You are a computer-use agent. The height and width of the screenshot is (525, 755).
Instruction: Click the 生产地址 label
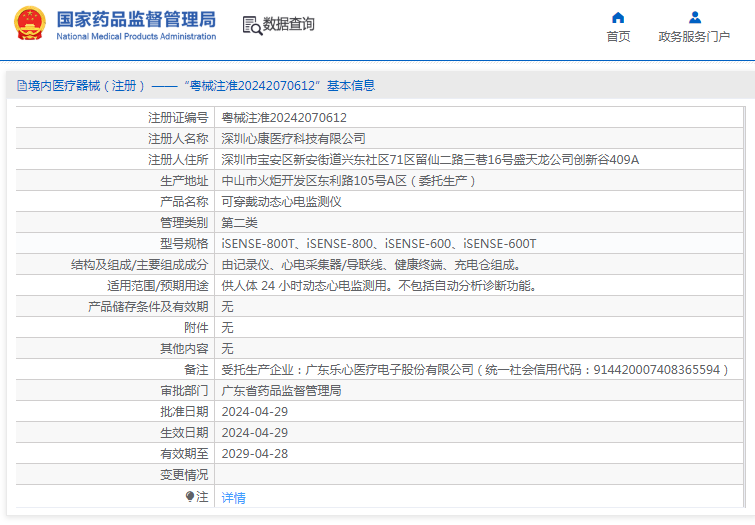[x=184, y=181]
